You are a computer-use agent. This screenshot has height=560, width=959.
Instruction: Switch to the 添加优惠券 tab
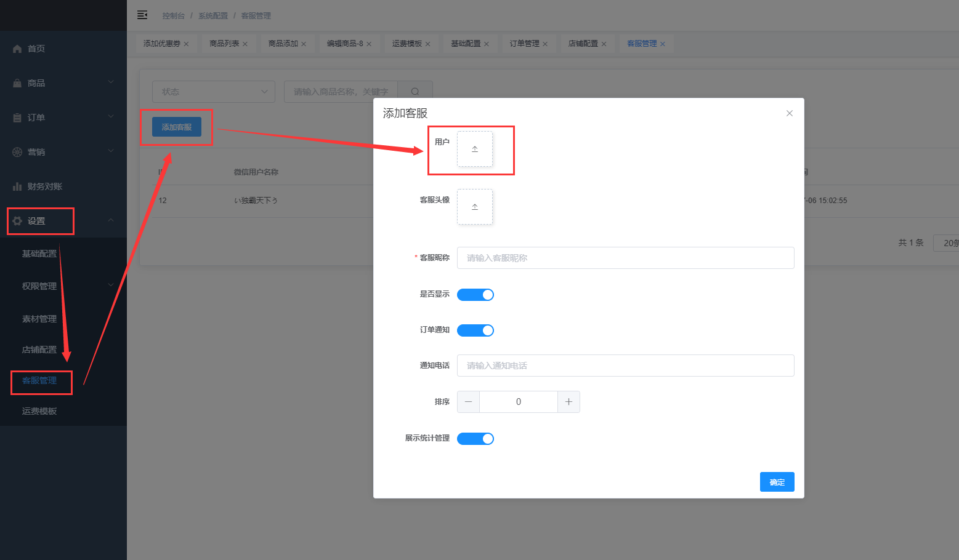tap(162, 44)
